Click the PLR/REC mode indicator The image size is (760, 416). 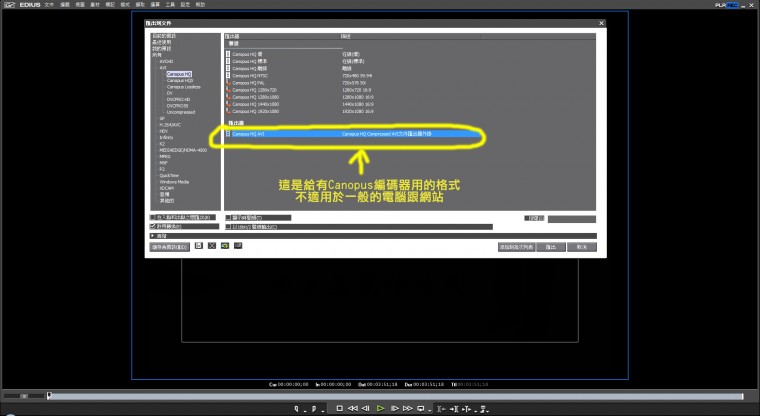pyautogui.click(x=727, y=5)
